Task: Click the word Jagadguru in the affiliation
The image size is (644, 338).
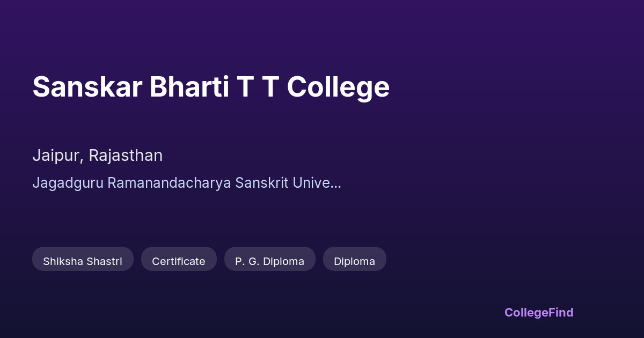Action: coord(68,183)
